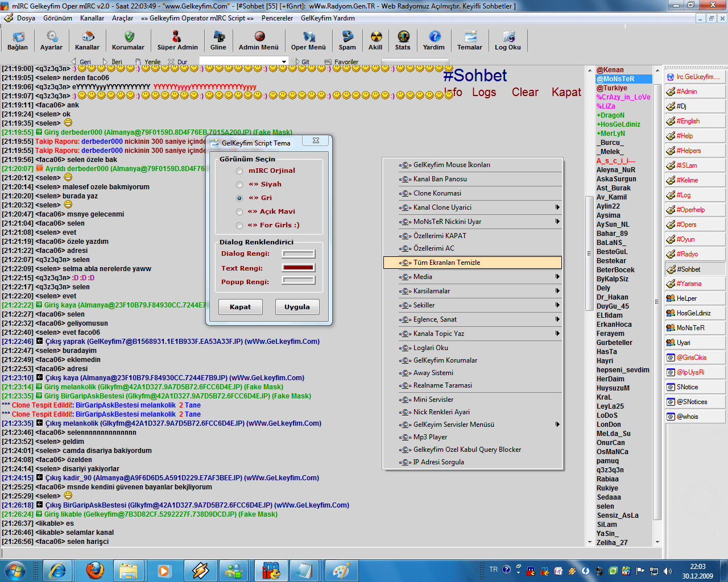
Task: Expand Eglence, Sanat submenu
Action: [473, 319]
